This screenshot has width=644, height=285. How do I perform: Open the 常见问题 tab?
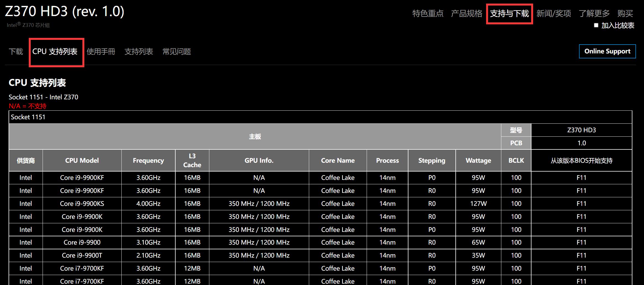point(176,51)
